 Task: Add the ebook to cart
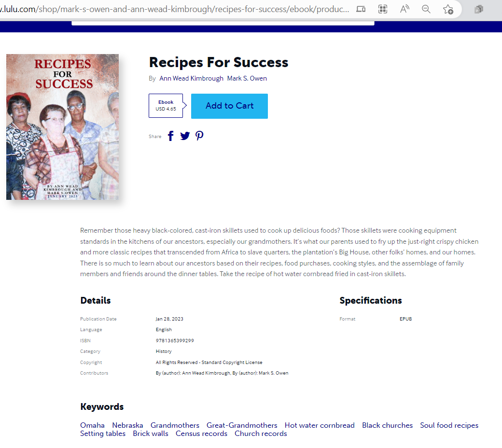tap(230, 106)
